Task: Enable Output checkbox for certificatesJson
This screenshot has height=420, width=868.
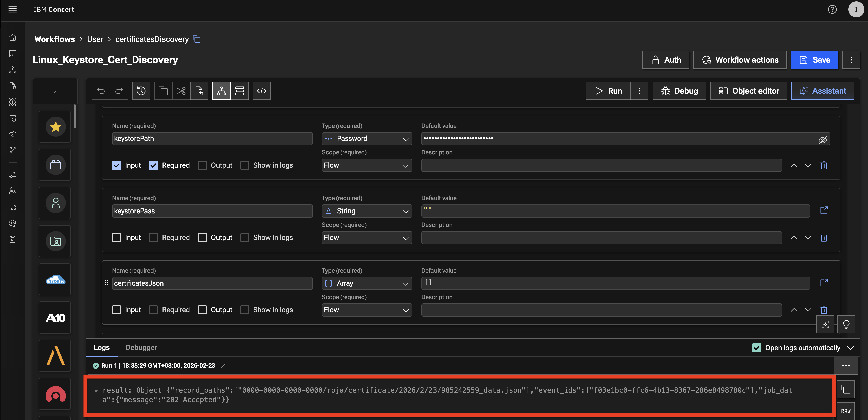Action: 202,310
